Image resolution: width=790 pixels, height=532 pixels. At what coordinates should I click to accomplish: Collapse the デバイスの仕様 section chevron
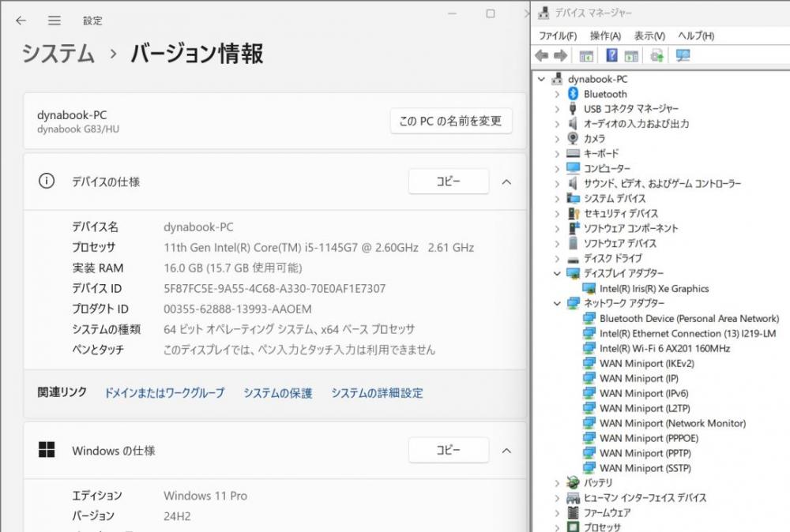507,182
